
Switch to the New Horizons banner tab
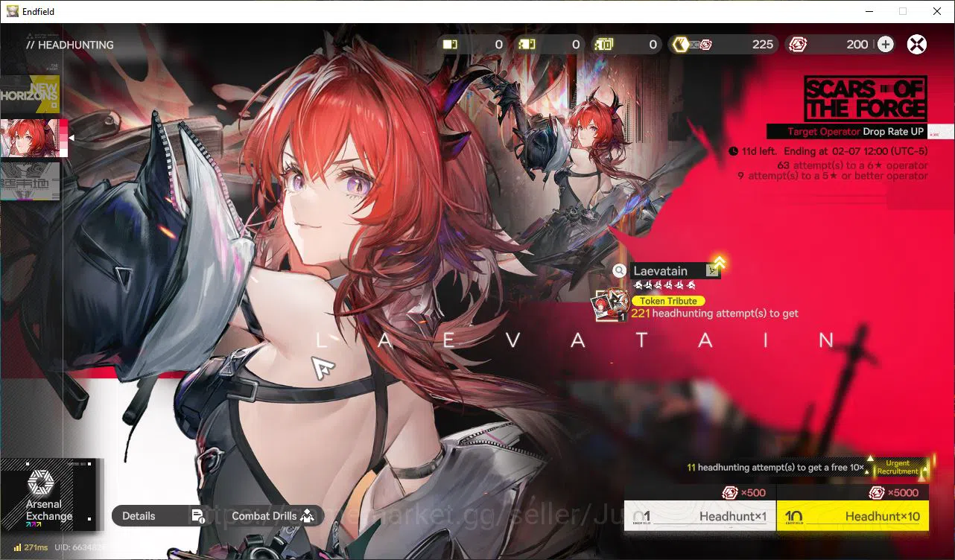[x=30, y=94]
